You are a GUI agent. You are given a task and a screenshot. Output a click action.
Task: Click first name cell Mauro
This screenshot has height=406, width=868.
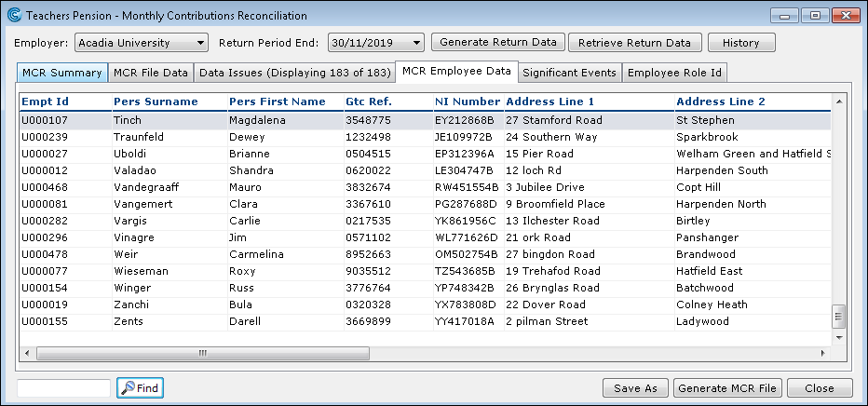[286, 187]
